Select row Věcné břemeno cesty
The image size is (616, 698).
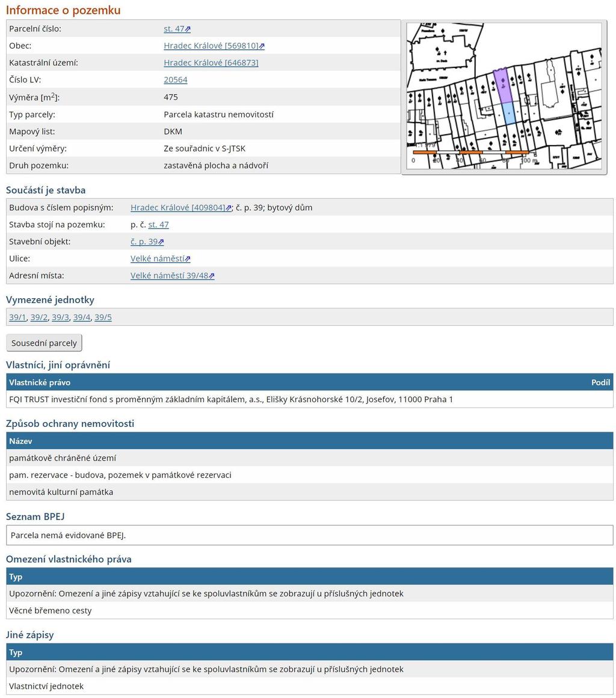click(x=310, y=610)
